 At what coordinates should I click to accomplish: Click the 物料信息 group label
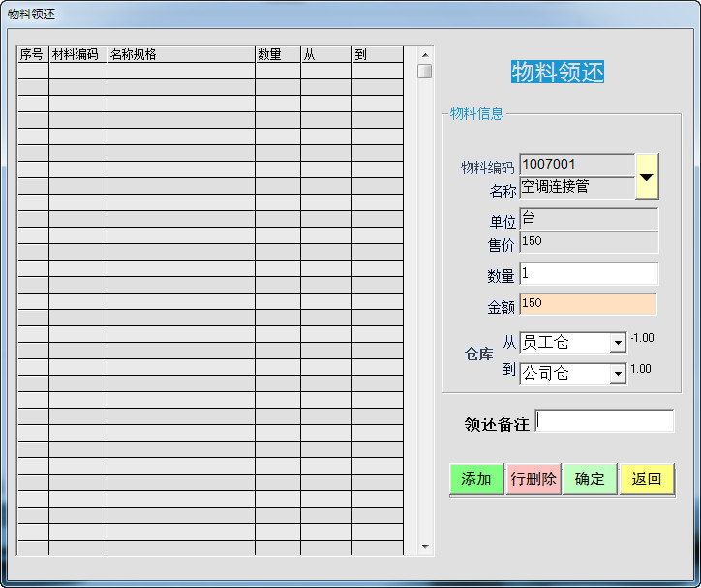pos(476,113)
